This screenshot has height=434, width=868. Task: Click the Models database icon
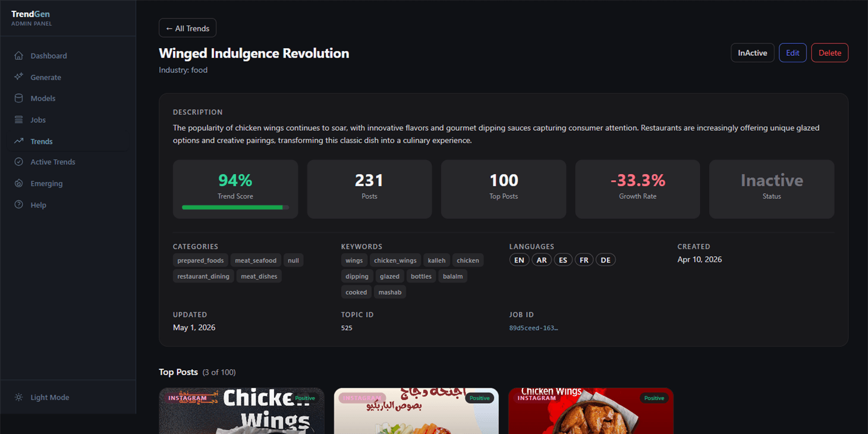[x=19, y=98]
